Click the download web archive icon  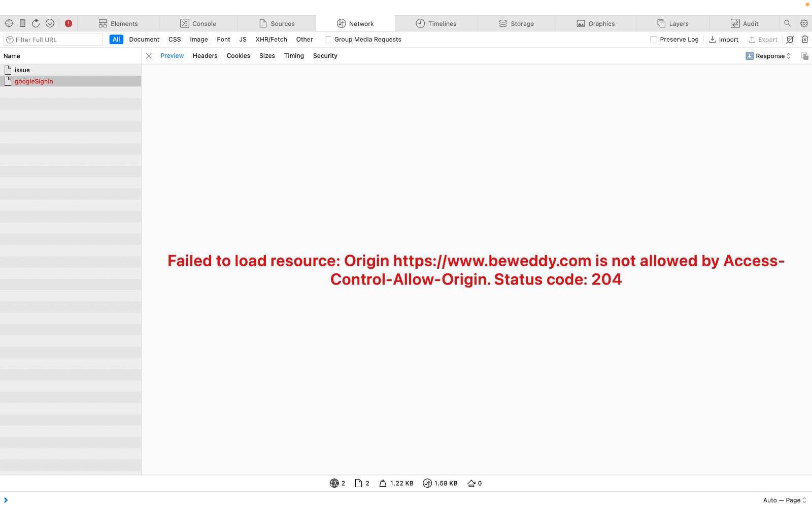[50, 23]
